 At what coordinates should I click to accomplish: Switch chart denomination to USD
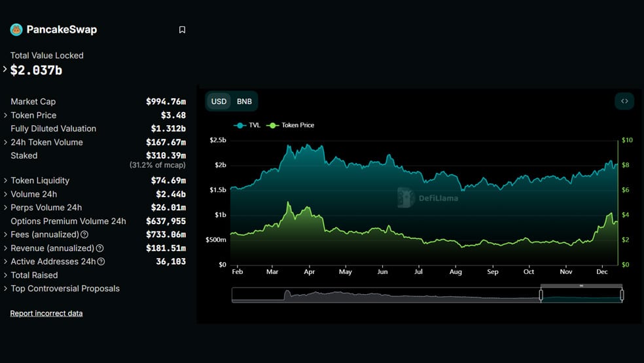click(219, 102)
